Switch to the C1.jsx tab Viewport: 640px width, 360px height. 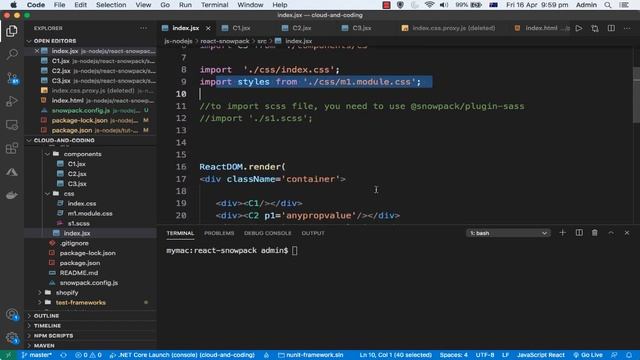pos(241,28)
